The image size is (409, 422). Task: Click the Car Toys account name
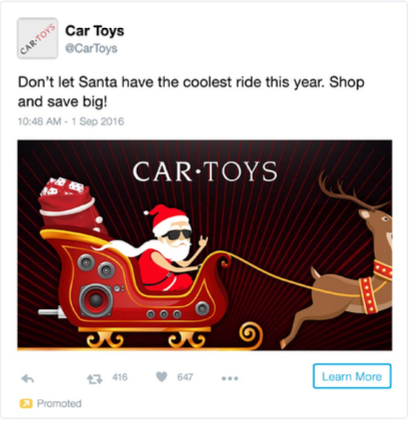(x=95, y=31)
